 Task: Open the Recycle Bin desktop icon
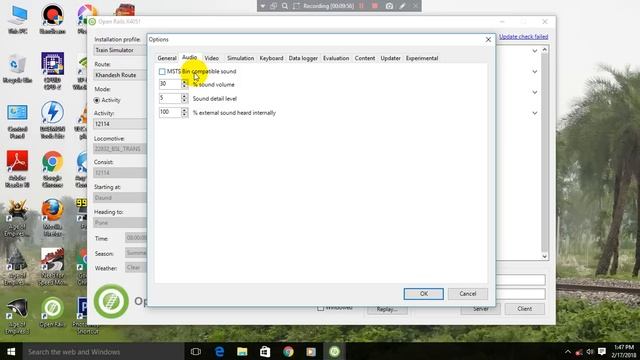[x=17, y=69]
